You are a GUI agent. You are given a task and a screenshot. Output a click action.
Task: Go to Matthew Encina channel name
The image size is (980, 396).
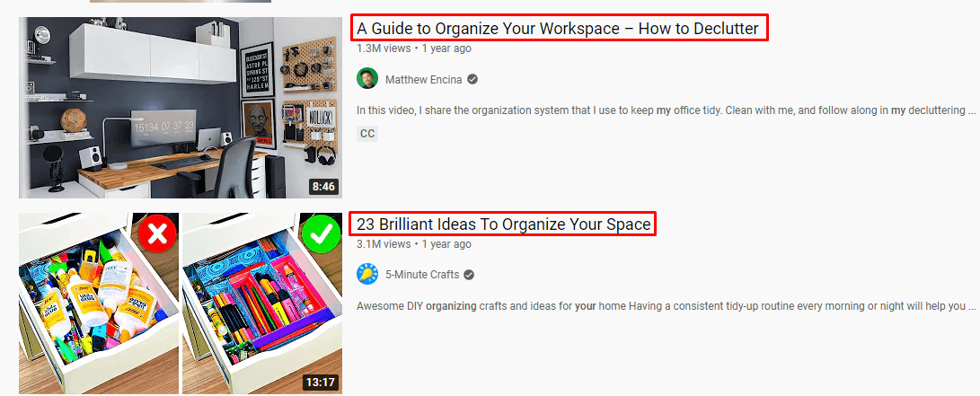click(424, 79)
